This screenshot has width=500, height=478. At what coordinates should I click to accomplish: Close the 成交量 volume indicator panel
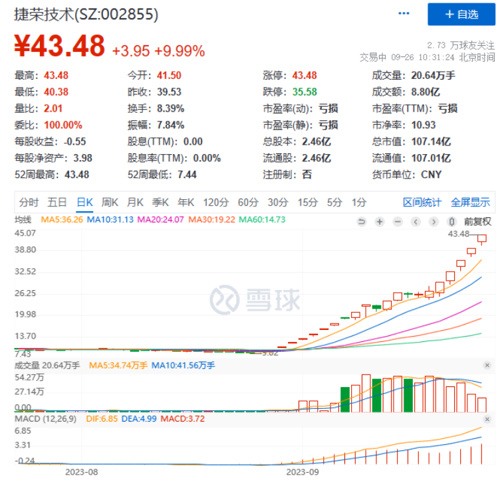487,365
